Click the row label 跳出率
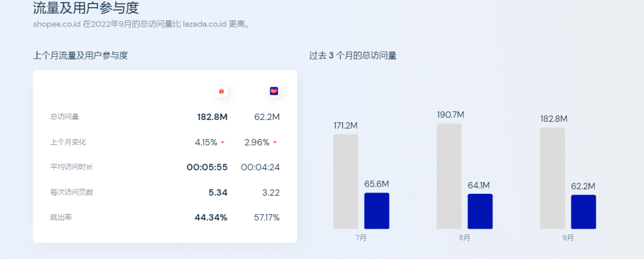The width and height of the screenshot is (644, 259). [x=61, y=217]
